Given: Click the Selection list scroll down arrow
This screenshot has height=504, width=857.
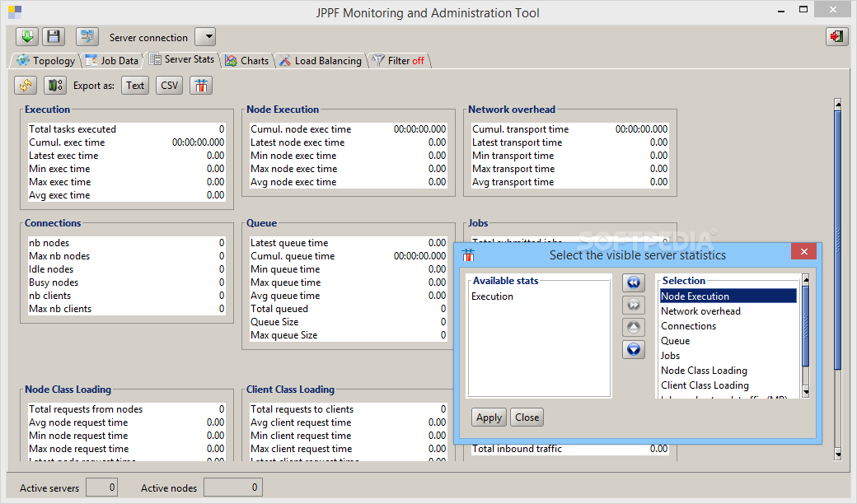Looking at the screenshot, I should click(x=805, y=391).
